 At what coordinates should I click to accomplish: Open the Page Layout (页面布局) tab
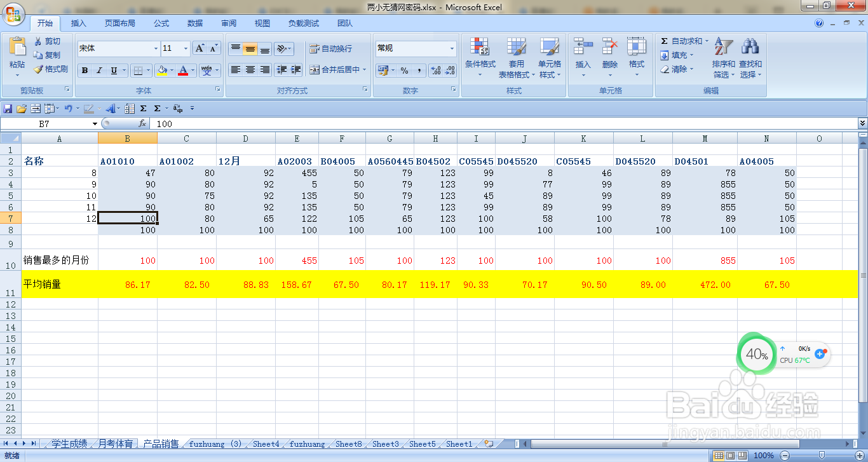pos(120,24)
